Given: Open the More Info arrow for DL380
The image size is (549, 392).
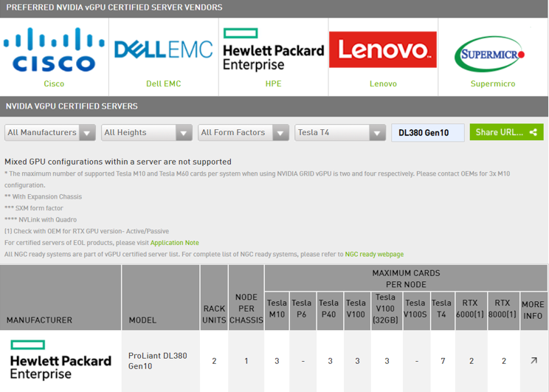Looking at the screenshot, I should [534, 360].
